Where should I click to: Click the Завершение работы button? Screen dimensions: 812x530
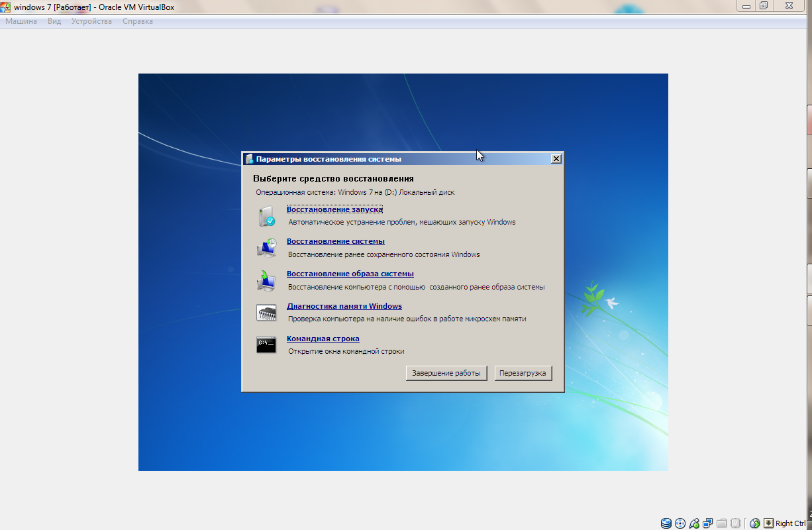pos(446,373)
